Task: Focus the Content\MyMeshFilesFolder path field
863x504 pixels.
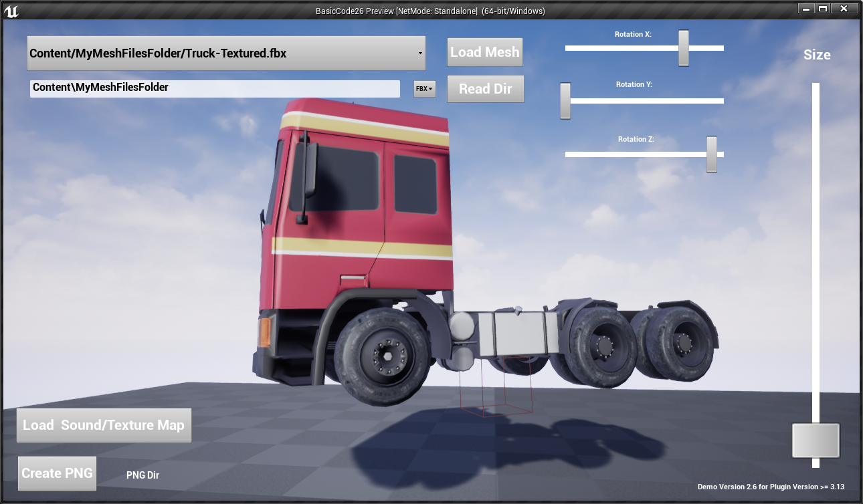Action: [x=214, y=88]
